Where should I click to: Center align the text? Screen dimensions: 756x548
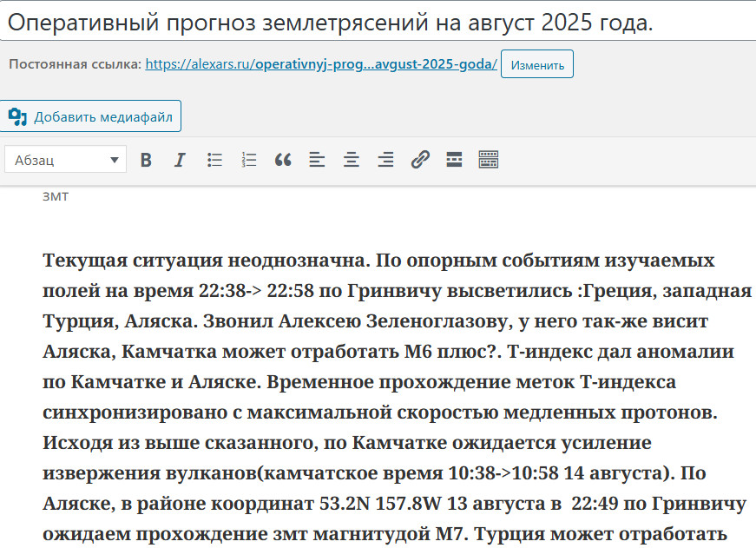pyautogui.click(x=352, y=160)
